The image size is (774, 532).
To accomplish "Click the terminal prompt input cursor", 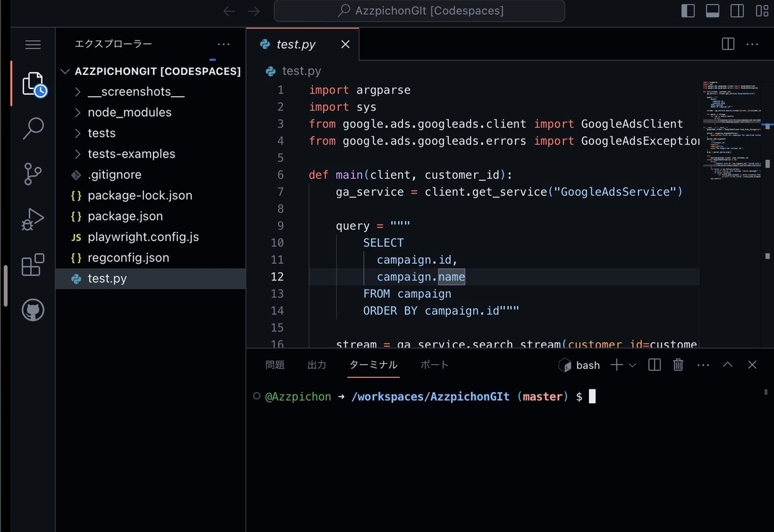I will [x=592, y=397].
